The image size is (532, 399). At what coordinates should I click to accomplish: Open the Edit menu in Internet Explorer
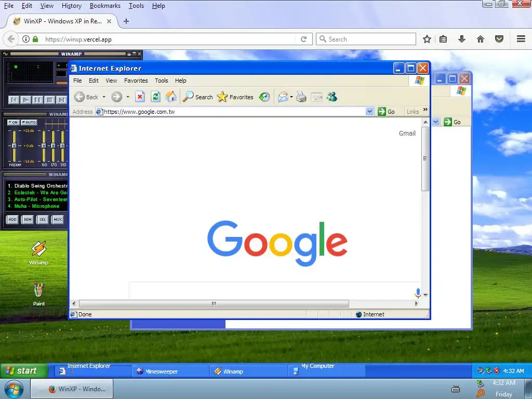click(94, 81)
